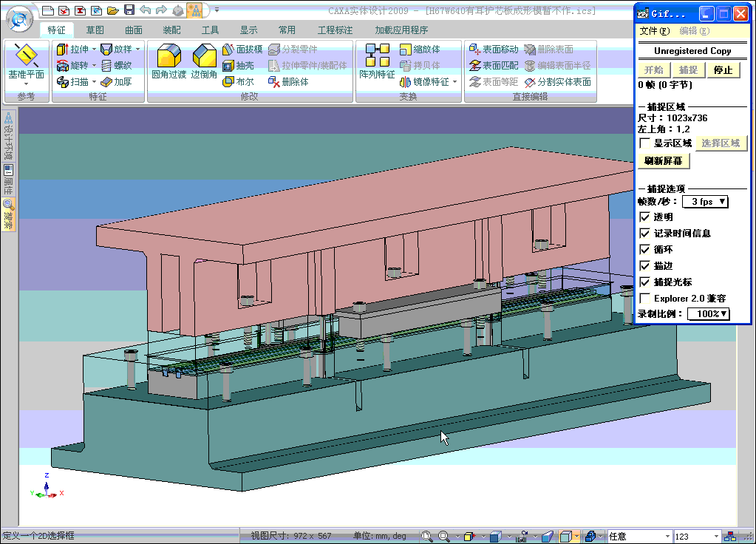Open the 设计环境 side panel tab
This screenshot has width=756, height=544.
tap(8, 136)
